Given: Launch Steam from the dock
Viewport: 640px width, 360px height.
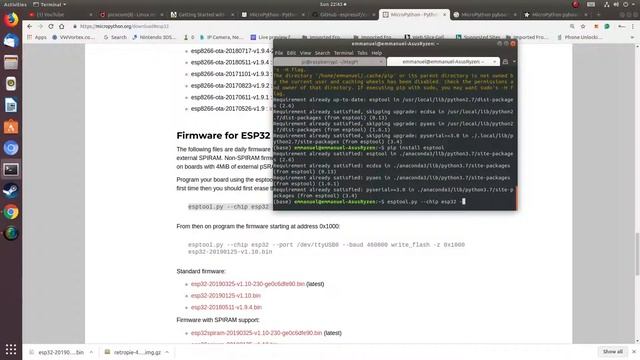Looking at the screenshot, I should [11, 191].
